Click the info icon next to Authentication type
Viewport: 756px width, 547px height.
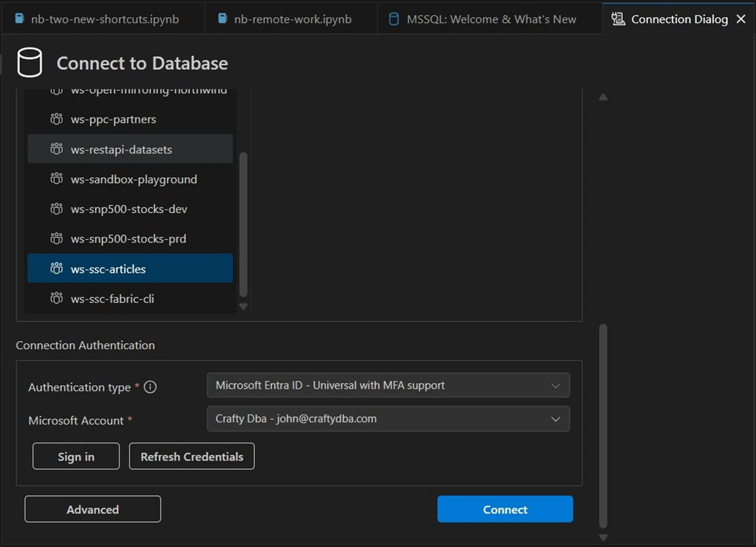pos(150,387)
